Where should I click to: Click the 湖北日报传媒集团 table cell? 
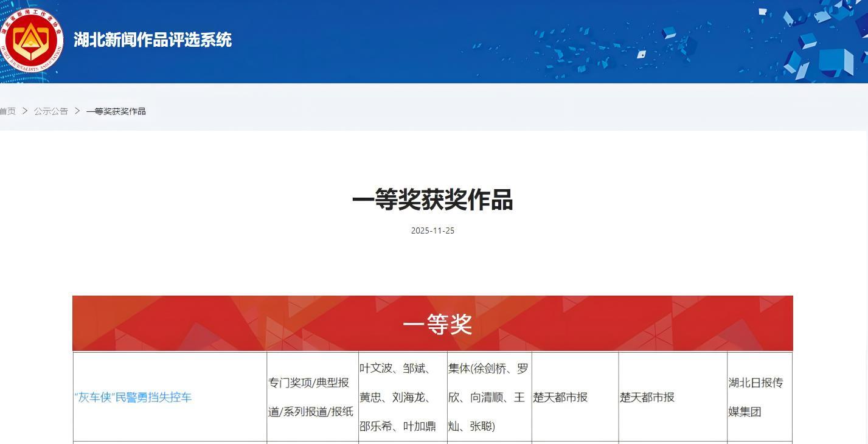point(755,397)
